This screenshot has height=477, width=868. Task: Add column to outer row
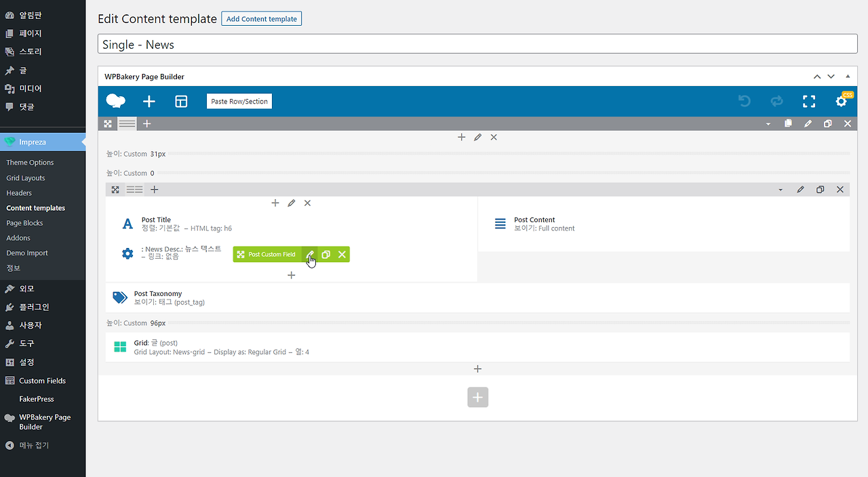(146, 123)
